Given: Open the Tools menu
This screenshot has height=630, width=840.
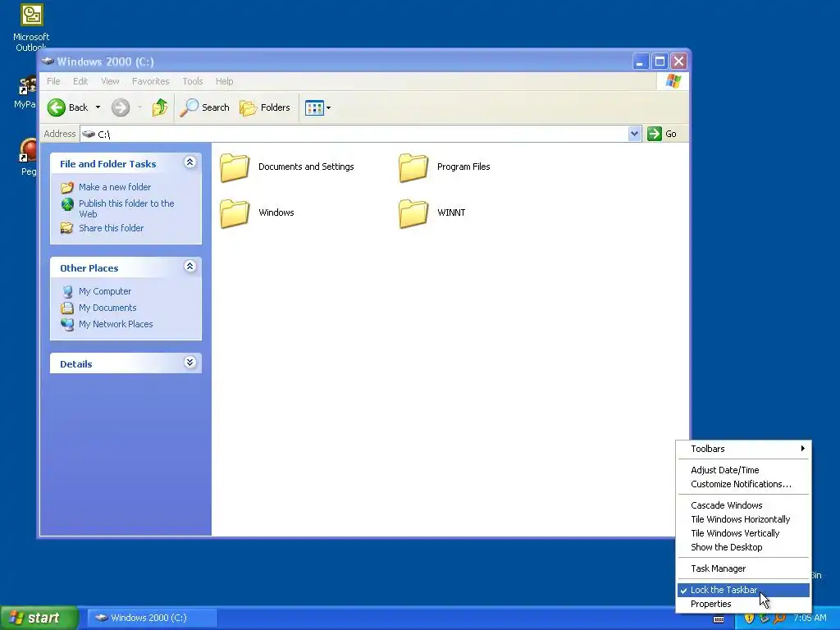Looking at the screenshot, I should (192, 81).
